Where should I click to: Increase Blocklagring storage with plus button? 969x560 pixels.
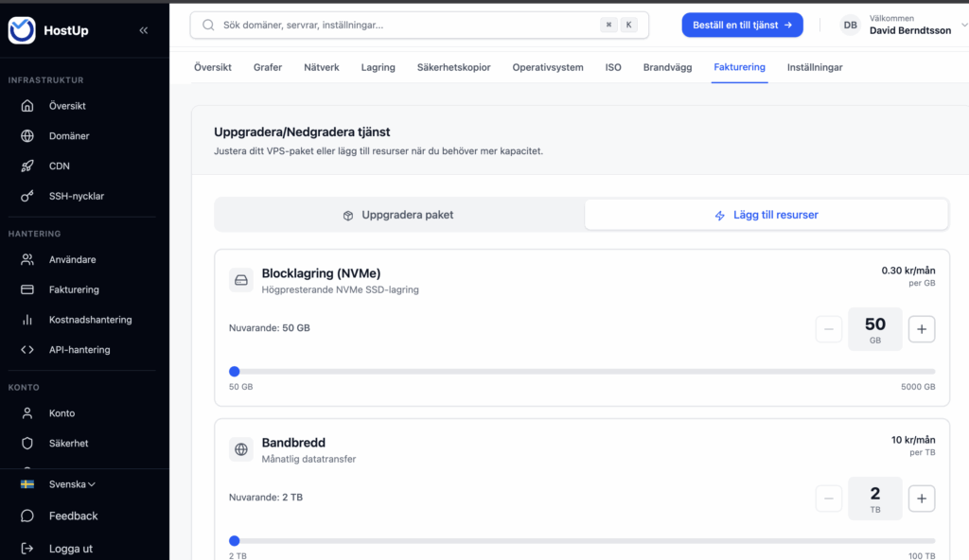click(x=922, y=329)
